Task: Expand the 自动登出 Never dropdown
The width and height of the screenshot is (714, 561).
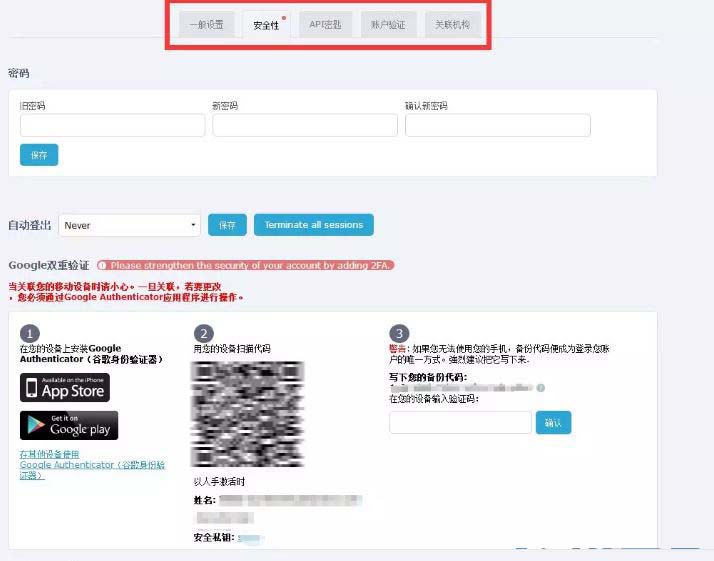Action: (129, 225)
